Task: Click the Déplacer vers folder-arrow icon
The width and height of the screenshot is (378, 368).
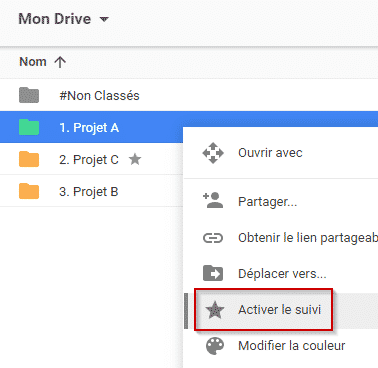Action: (x=213, y=273)
